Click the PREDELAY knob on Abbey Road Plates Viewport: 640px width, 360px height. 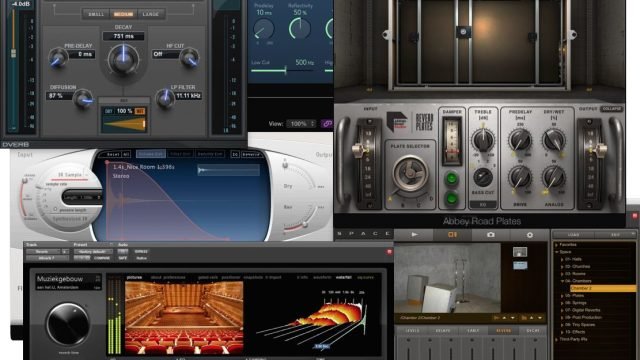[520, 140]
